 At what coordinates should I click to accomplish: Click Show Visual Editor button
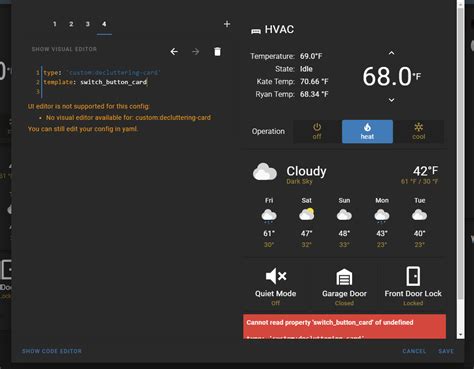64,49
